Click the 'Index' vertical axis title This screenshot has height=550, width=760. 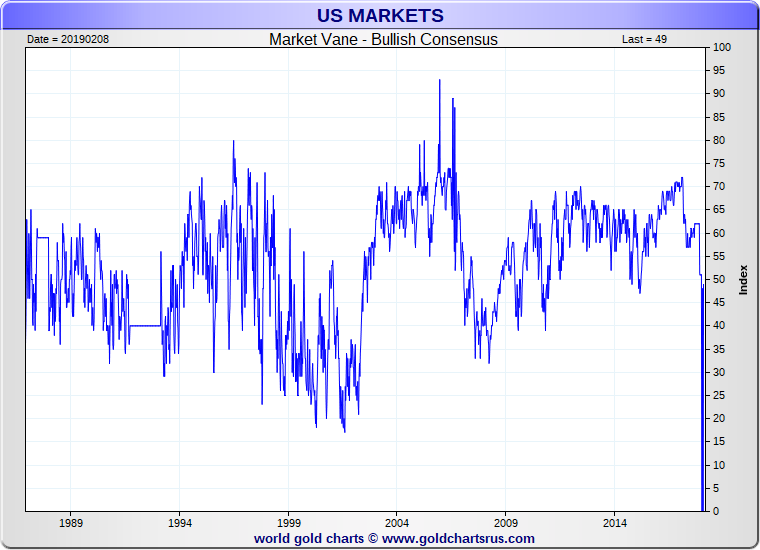pyautogui.click(x=743, y=280)
